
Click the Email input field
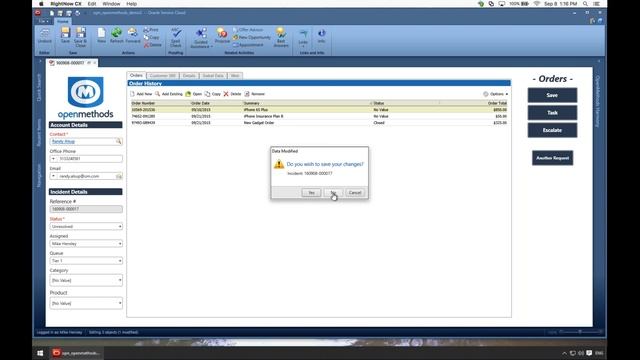[86, 176]
